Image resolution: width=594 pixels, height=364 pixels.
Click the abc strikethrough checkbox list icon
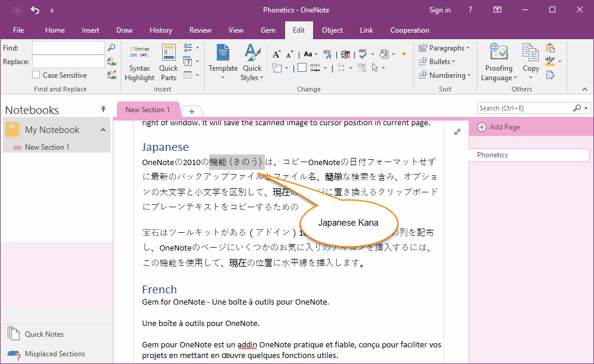(315, 68)
